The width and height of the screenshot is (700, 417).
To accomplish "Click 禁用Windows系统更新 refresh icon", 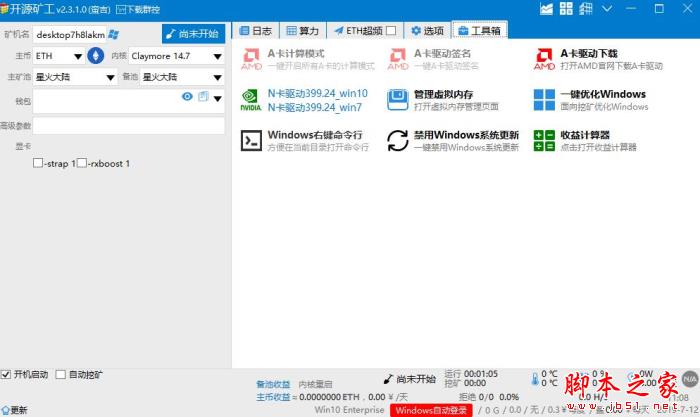I will click(x=397, y=141).
